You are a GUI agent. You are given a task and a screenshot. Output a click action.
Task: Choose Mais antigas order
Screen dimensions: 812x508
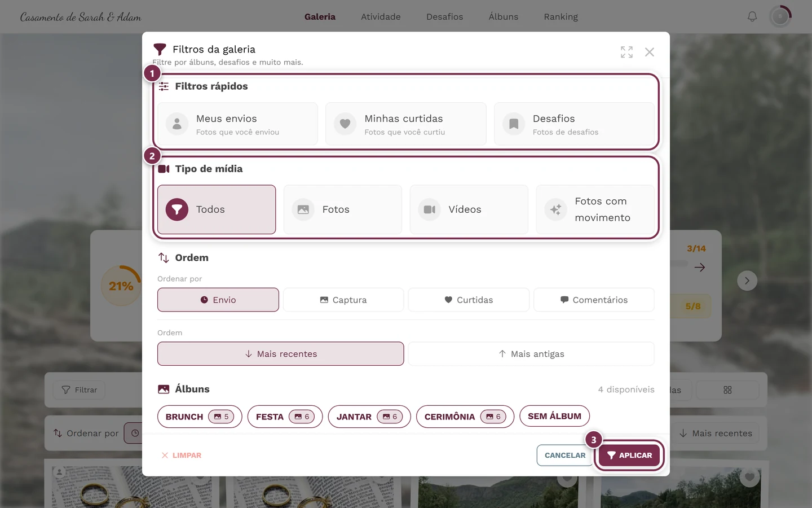coord(531,354)
